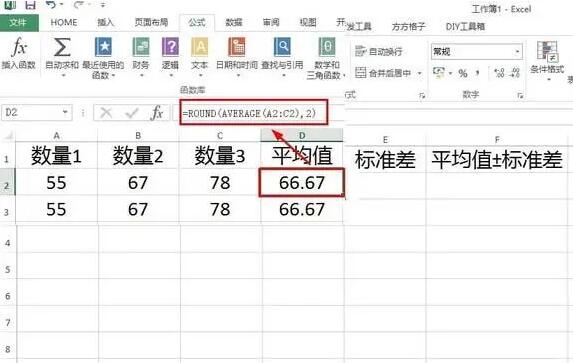Click the cancel X in formula bar
Screen dimensions: 573x363
pyautogui.click(x=106, y=113)
